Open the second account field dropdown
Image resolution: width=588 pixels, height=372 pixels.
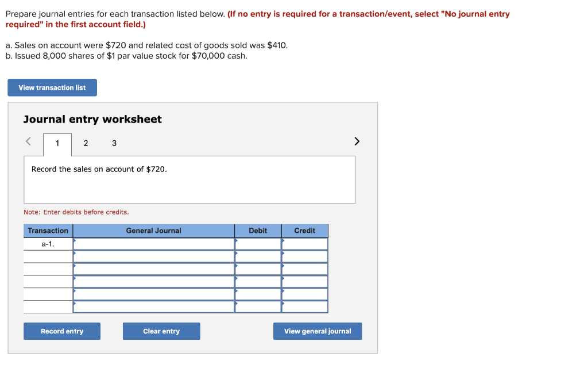click(152, 256)
